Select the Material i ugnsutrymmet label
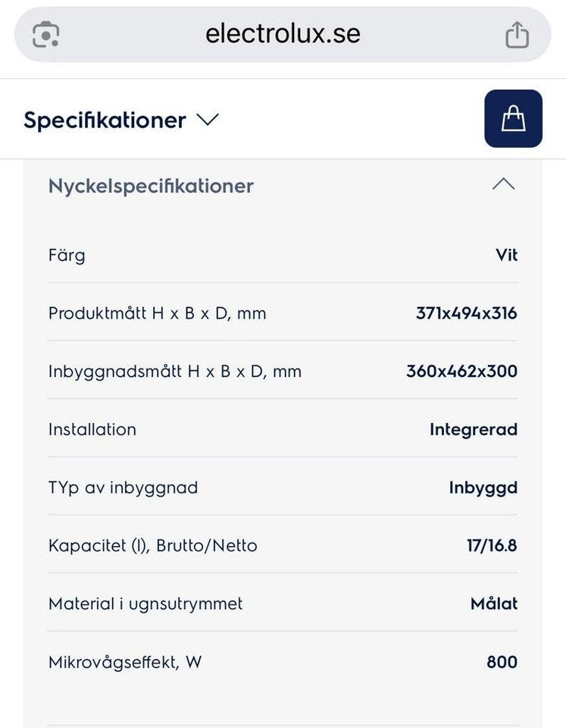566x728 pixels. (x=145, y=604)
